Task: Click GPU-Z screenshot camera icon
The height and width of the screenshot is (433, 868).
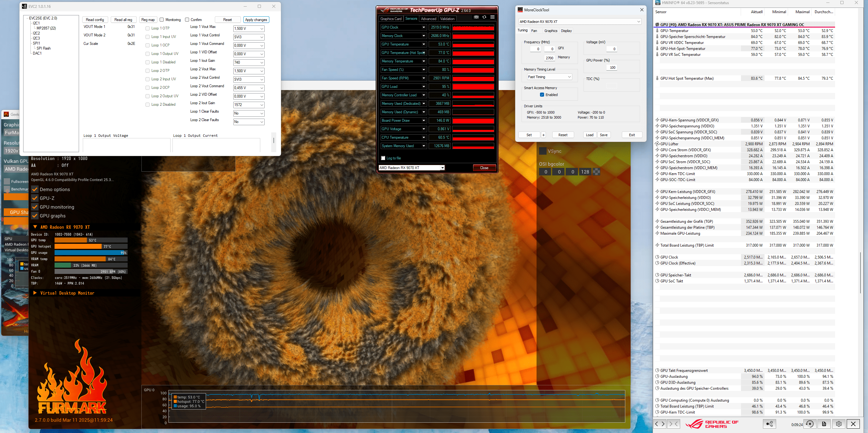Action: [476, 17]
